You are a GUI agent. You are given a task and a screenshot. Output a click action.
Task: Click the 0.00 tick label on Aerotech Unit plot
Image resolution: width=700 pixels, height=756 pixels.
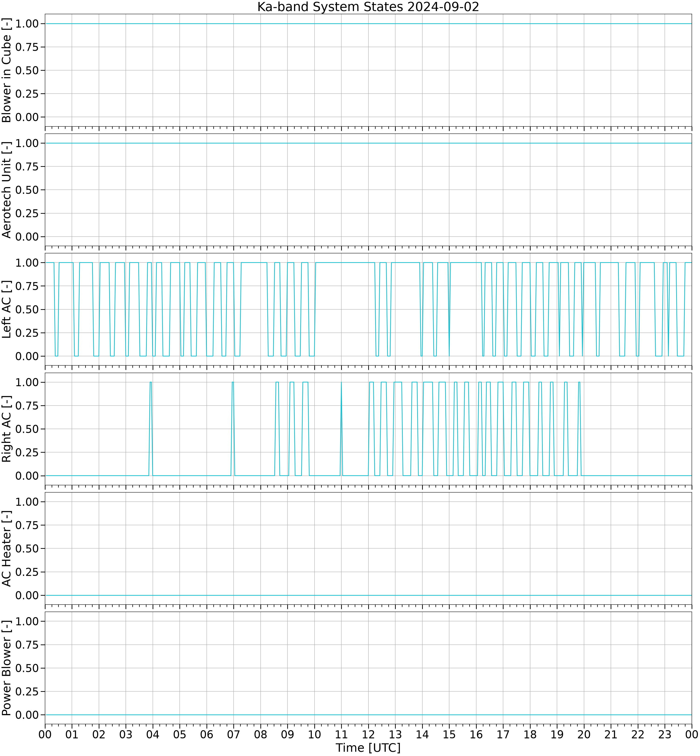tap(27, 237)
